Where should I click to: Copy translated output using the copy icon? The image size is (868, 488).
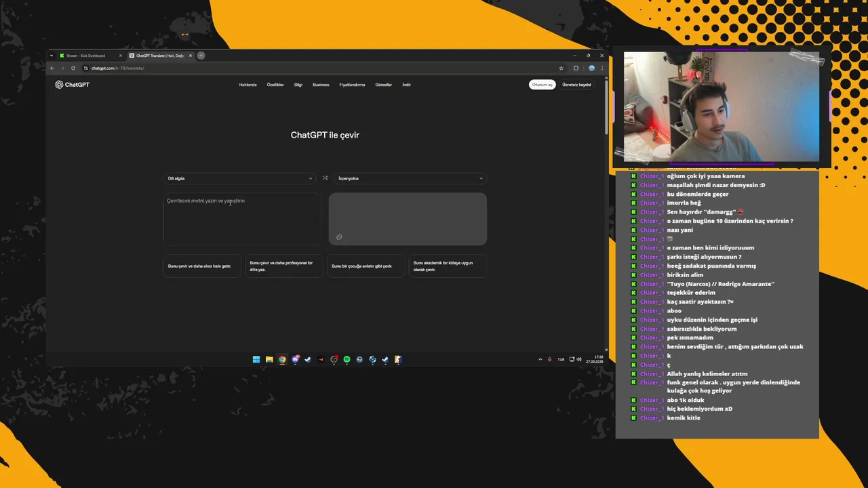click(x=339, y=237)
